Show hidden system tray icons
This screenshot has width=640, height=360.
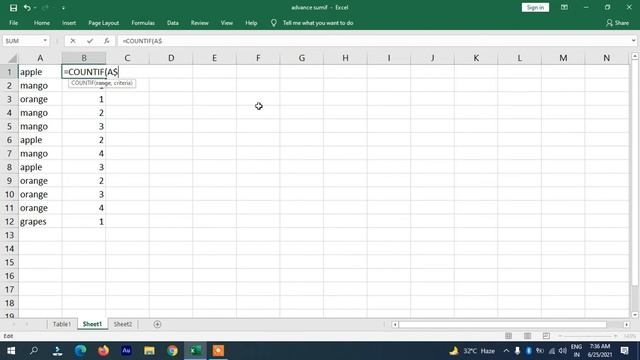pos(506,351)
